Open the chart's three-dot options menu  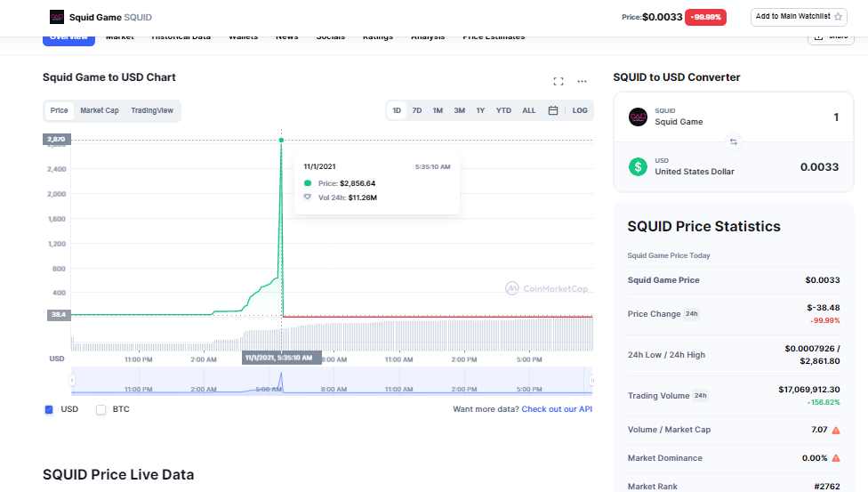[582, 81]
